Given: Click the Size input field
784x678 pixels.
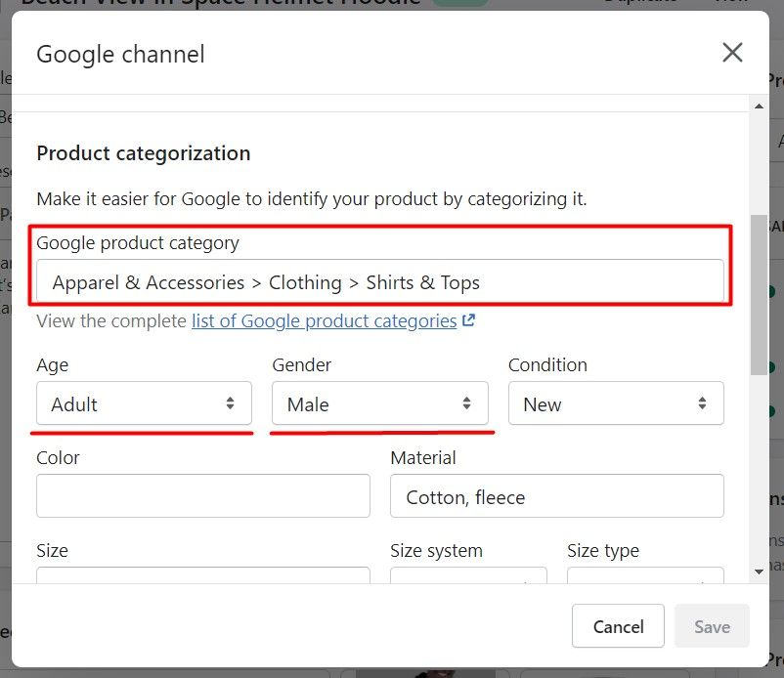Looking at the screenshot, I should tap(203, 575).
